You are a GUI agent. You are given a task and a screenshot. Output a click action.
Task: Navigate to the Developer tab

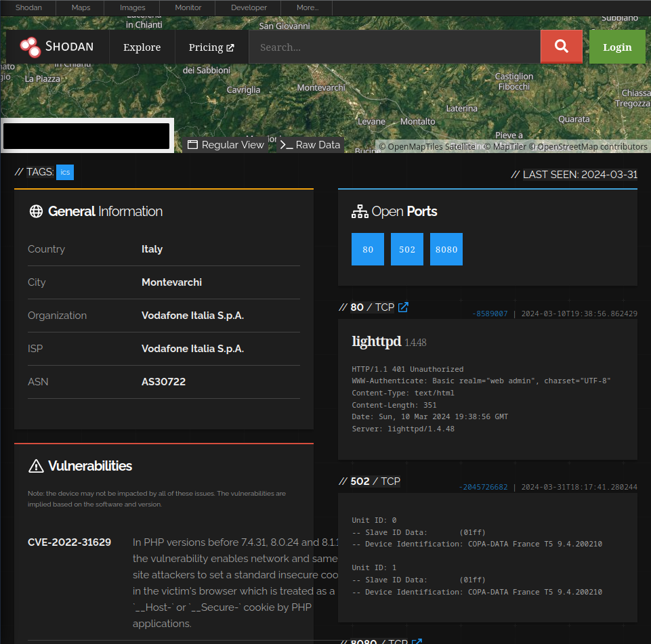(247, 7)
